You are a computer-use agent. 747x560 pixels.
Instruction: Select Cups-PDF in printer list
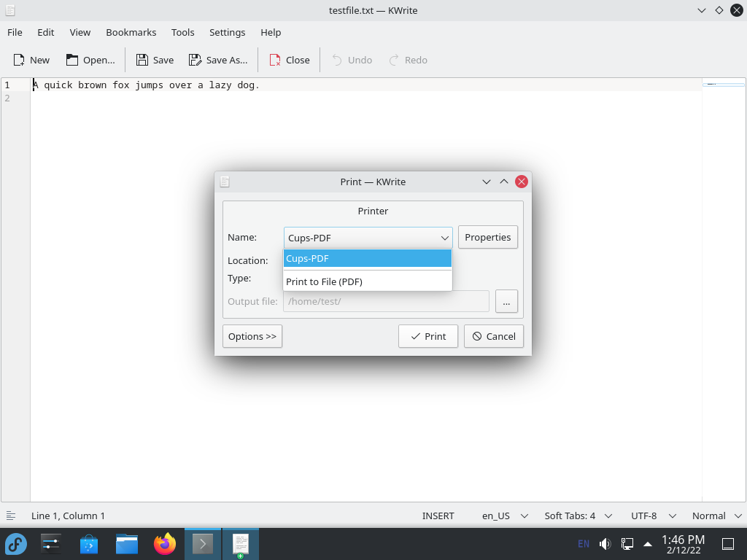click(368, 259)
